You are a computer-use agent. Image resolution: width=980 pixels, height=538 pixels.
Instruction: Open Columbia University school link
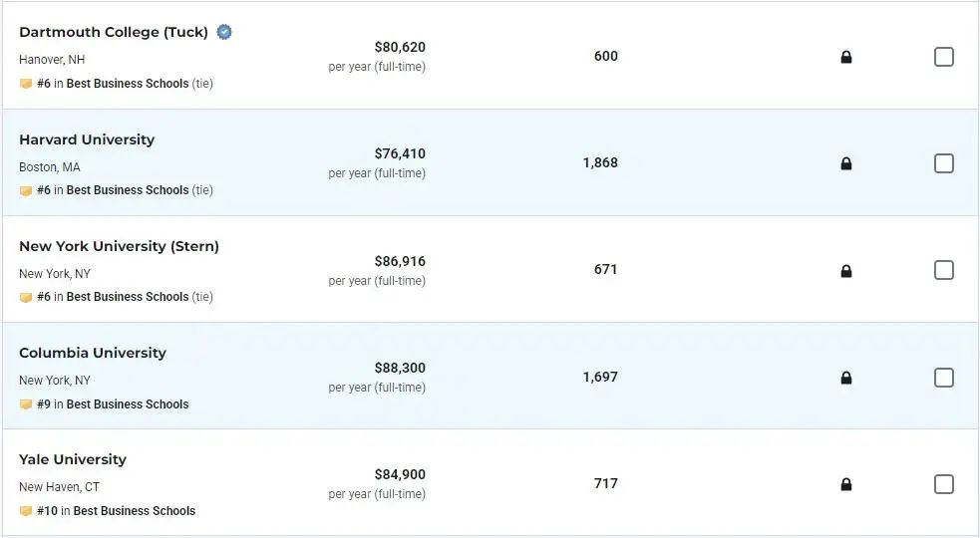(93, 353)
